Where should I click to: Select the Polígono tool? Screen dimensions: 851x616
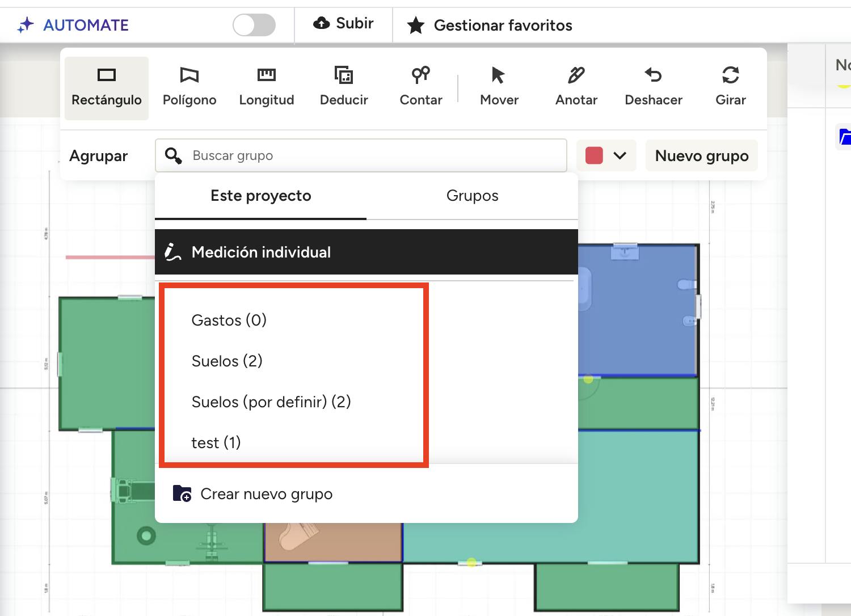pos(189,87)
